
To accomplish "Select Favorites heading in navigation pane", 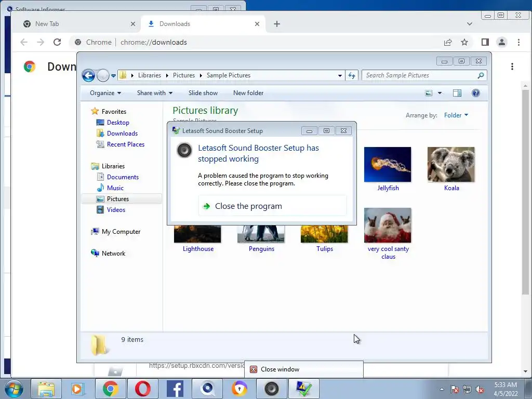I will click(x=114, y=112).
